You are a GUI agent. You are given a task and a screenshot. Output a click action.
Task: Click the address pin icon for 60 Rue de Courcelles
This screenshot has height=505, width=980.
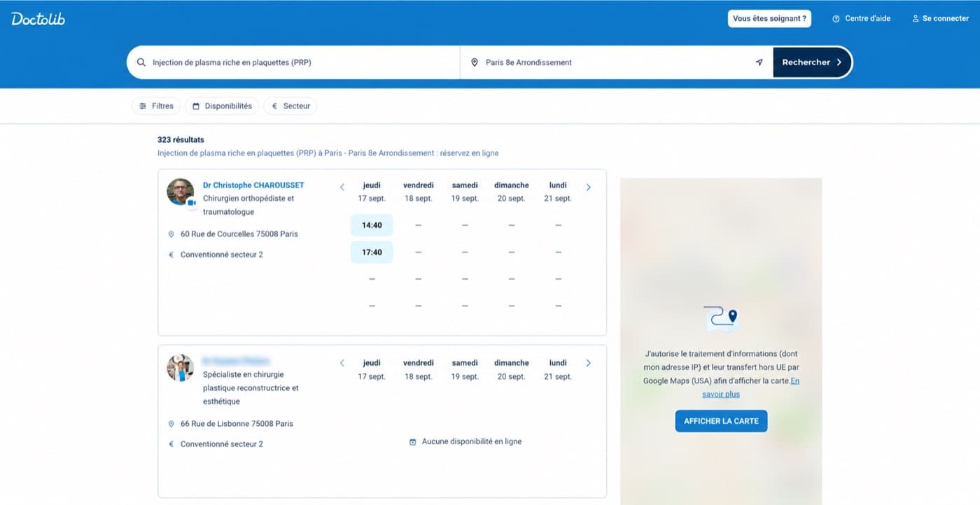[x=171, y=234]
